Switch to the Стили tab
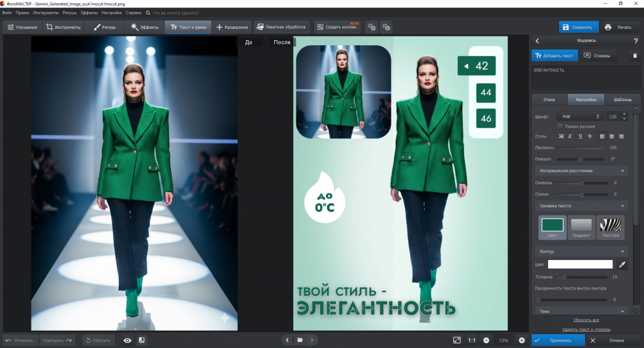 pyautogui.click(x=549, y=99)
